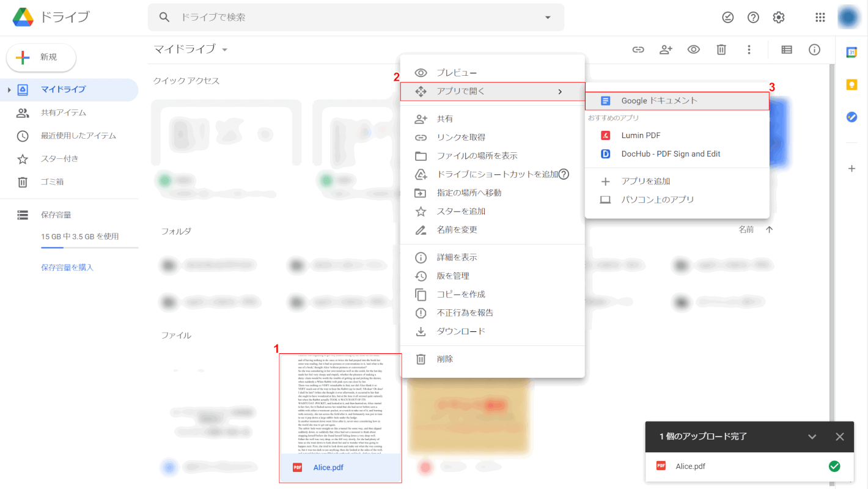The image size is (868, 489).
Task: Open the three-dot more actions menu
Action: [x=749, y=50]
